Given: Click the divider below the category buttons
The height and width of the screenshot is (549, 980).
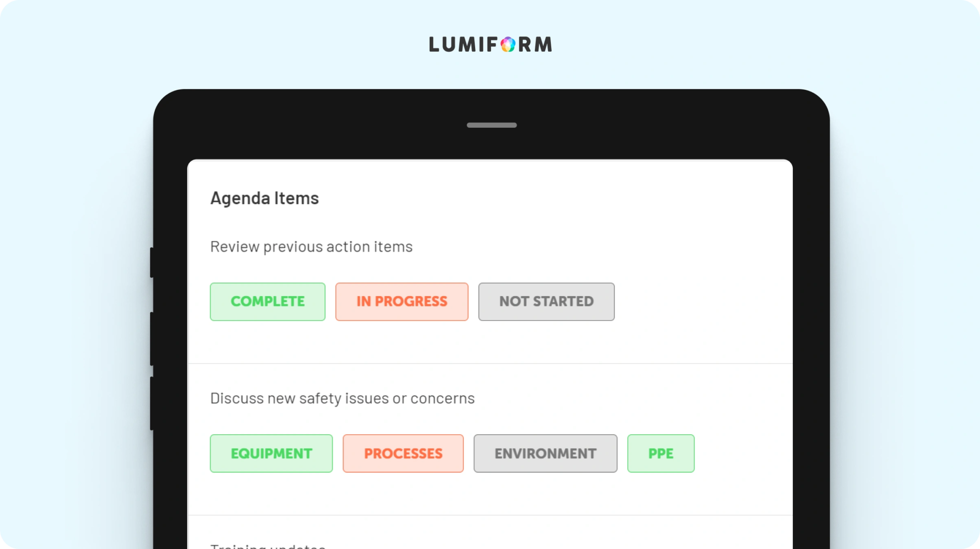Looking at the screenshot, I should 490,515.
